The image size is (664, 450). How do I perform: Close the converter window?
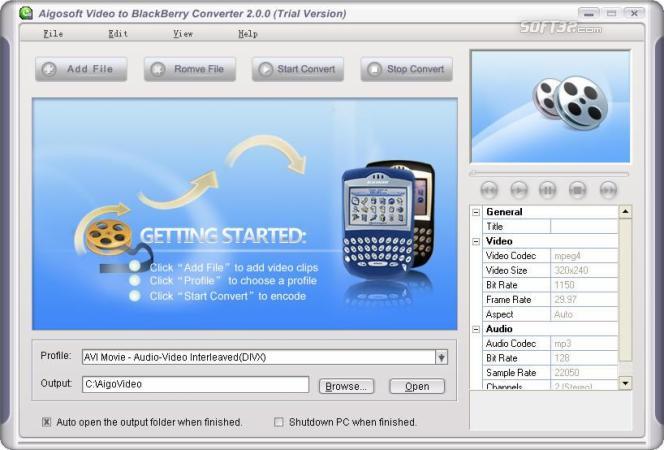(x=634, y=14)
